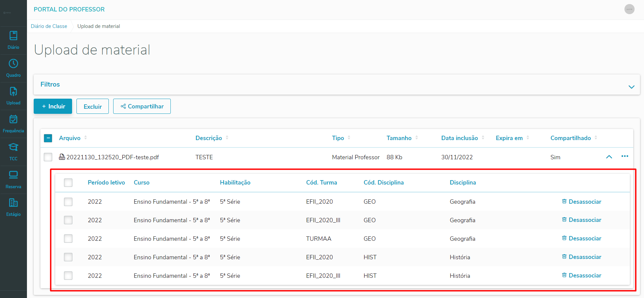Collapse the PDF file row details
This screenshot has width=644, height=298.
coord(609,157)
